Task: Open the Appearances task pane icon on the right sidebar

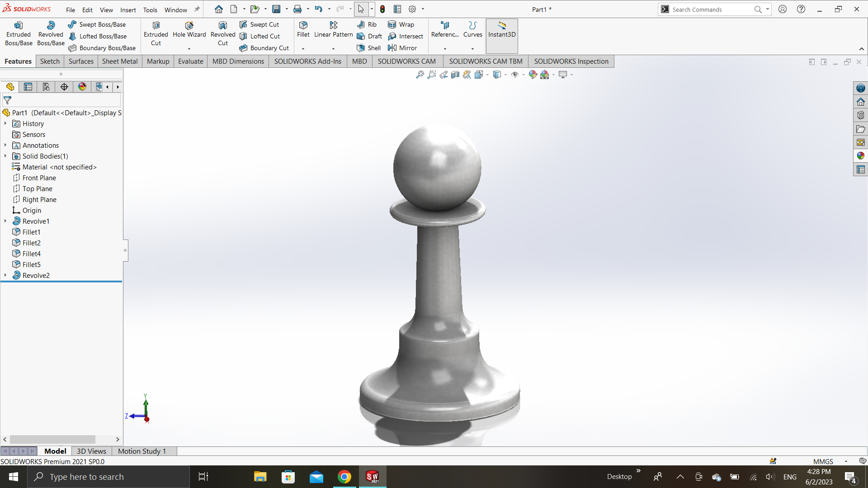Action: (860, 156)
